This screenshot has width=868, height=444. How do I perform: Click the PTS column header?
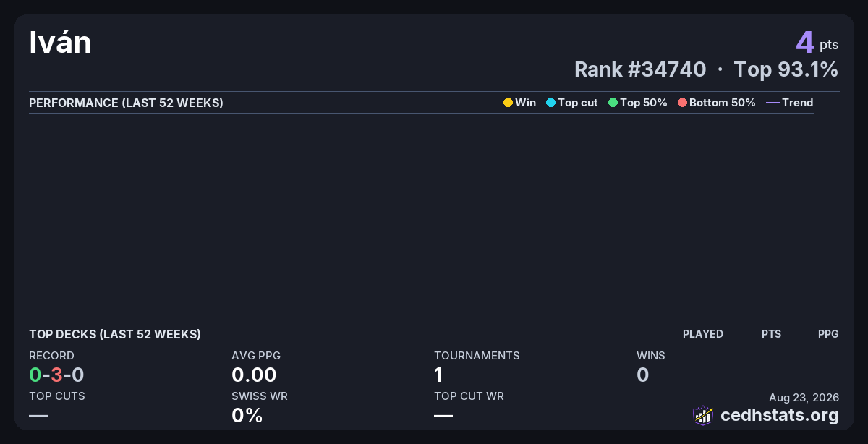(771, 334)
